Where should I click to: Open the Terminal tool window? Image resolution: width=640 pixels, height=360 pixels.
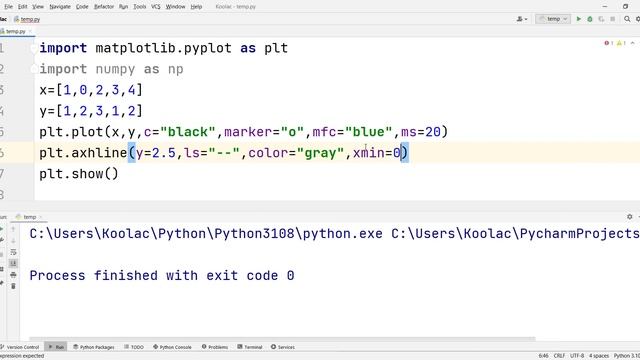(x=249, y=347)
